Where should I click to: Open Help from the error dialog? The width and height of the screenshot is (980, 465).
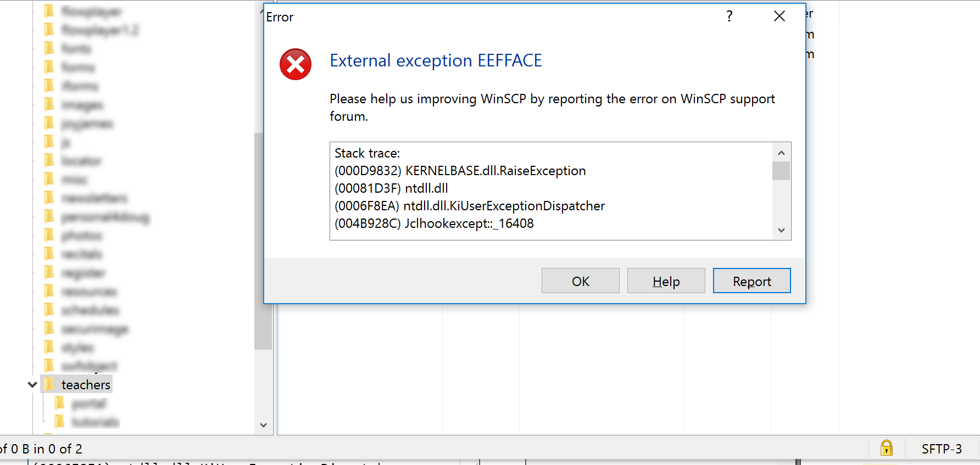click(666, 281)
